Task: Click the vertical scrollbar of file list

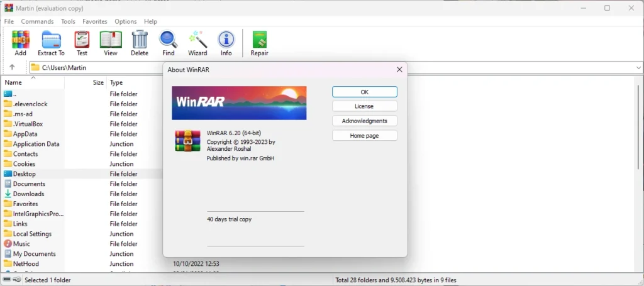Action: 639,127
